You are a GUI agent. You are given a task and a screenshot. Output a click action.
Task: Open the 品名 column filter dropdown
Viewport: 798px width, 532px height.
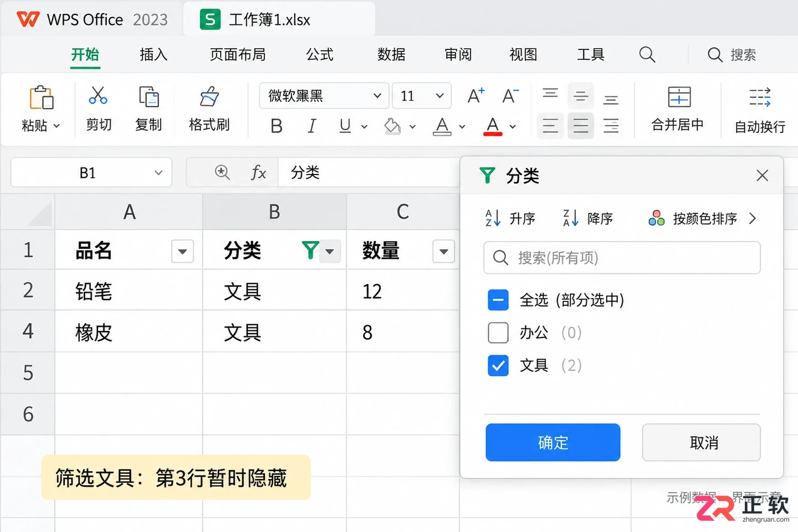coord(182,252)
